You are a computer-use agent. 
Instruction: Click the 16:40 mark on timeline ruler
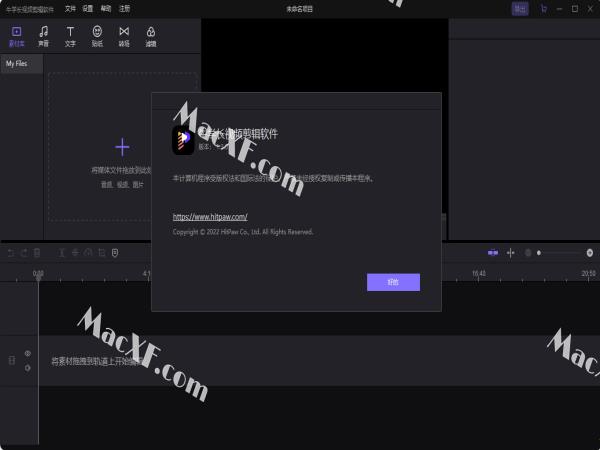coord(478,273)
